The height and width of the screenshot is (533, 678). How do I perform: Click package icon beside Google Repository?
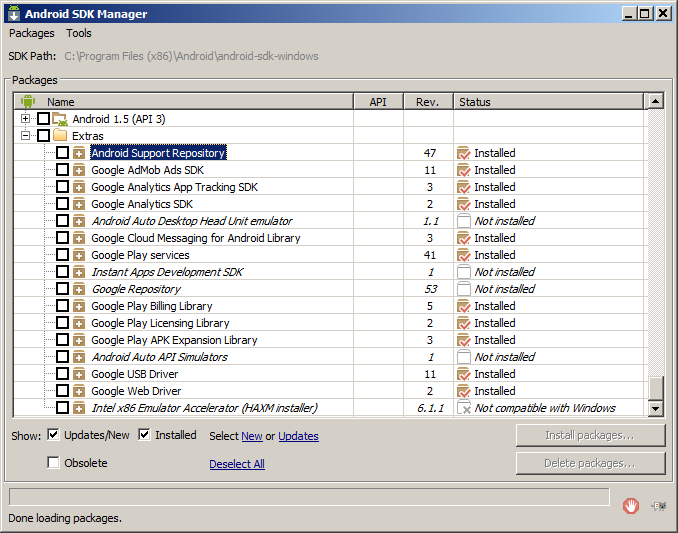[79, 289]
